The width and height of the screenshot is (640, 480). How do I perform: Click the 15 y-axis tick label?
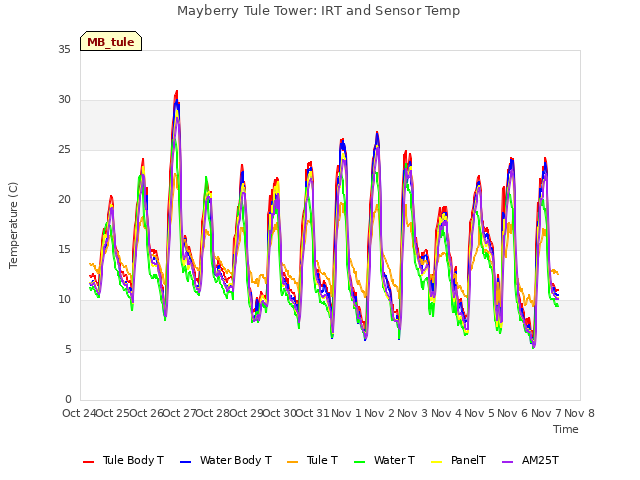[64, 250]
